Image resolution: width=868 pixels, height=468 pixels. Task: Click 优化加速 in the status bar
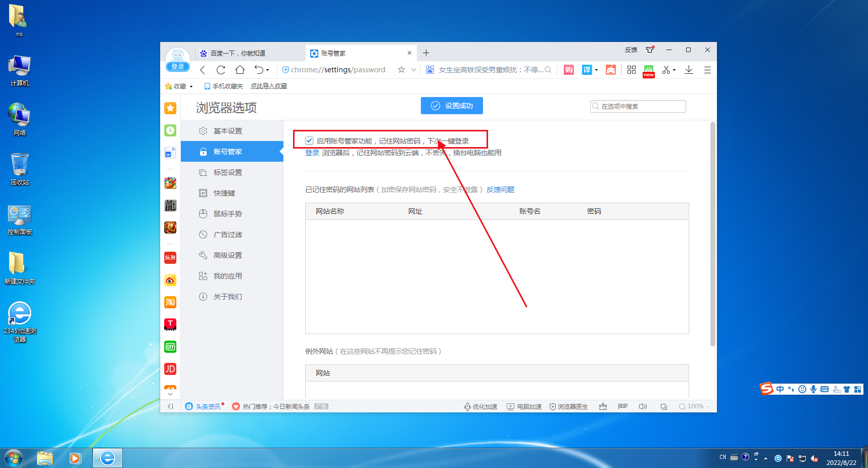481,406
